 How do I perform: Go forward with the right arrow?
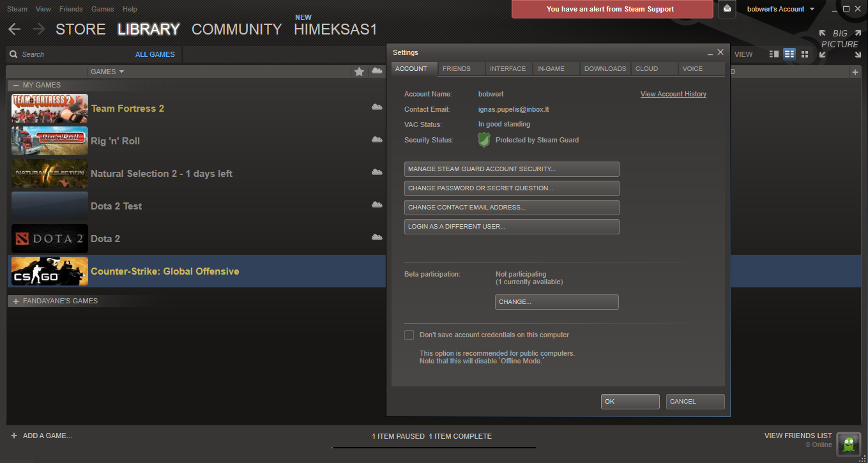[x=38, y=29]
